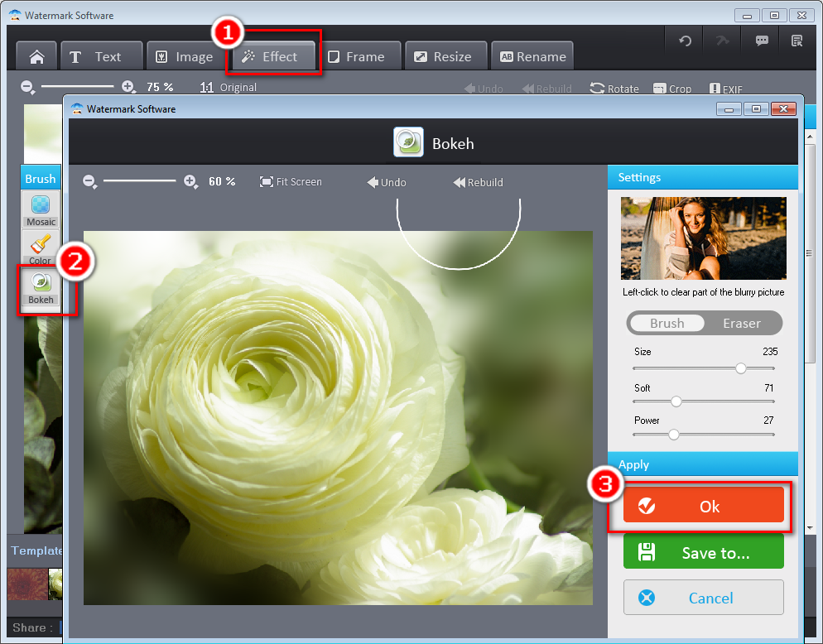Click the Bokeh title icon
The height and width of the screenshot is (644, 823).
click(x=408, y=142)
